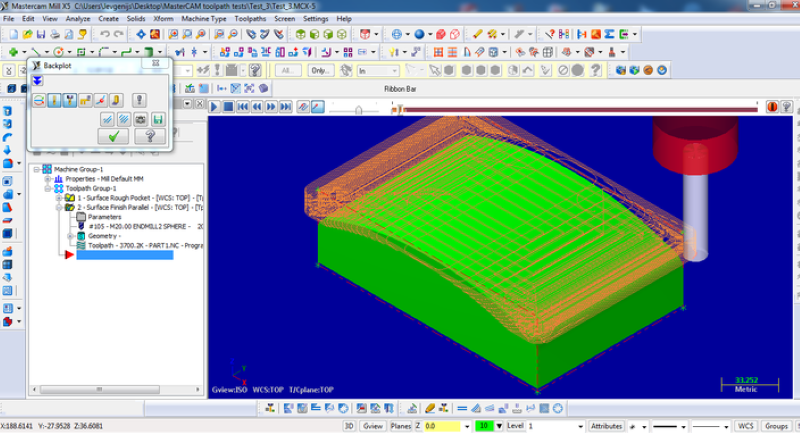Open the Machine Type menu
Viewport: 800px width, 433px height.
click(x=204, y=18)
